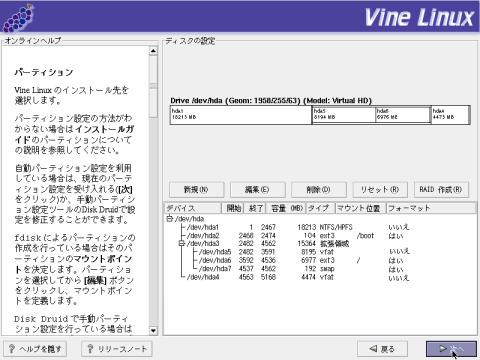Click the hda4 block in drive diagram
The image size is (480, 360).
pos(450,115)
